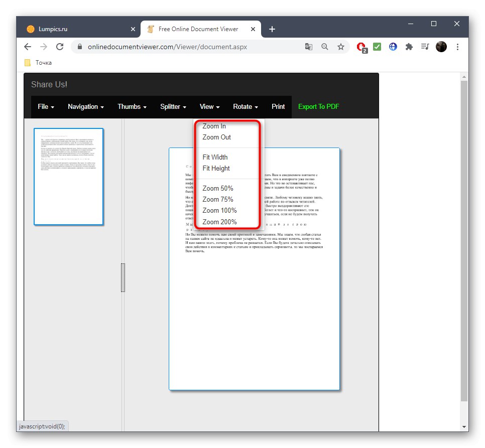Open the Thumbs dropdown menu
This screenshot has height=448, width=485.
tap(132, 106)
